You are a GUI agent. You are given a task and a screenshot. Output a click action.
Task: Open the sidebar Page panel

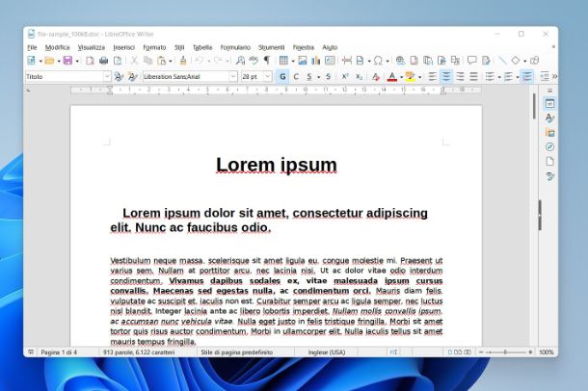coord(549,162)
